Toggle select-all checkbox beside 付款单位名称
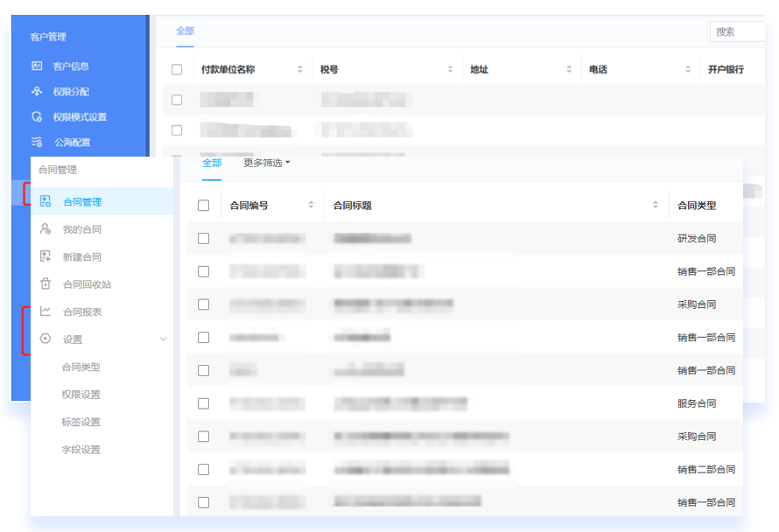This screenshot has width=779, height=532. [177, 69]
